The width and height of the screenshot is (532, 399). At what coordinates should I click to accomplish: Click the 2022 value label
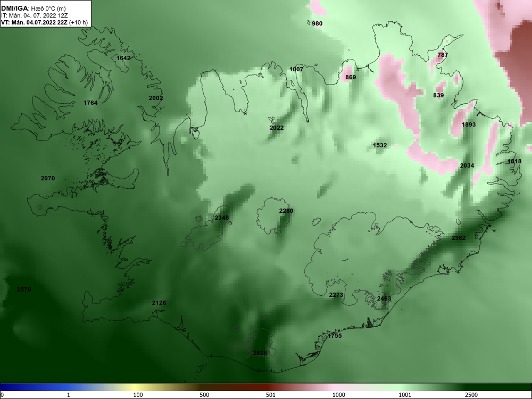tap(277, 128)
